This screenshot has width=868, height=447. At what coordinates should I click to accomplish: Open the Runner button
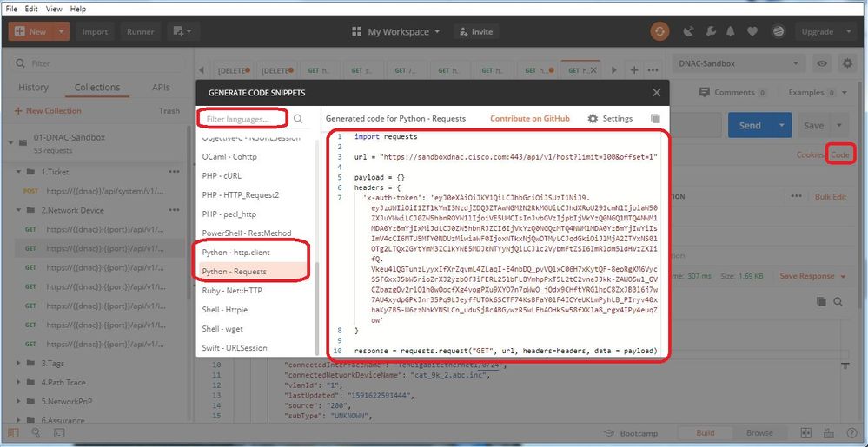coord(141,31)
